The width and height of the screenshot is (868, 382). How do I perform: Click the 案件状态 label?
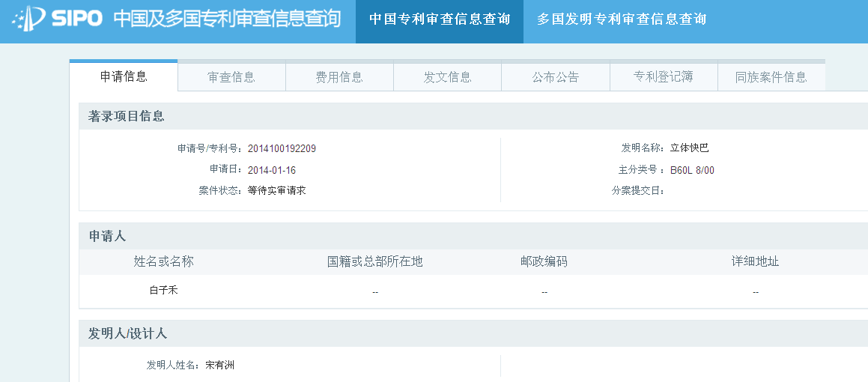tap(220, 190)
